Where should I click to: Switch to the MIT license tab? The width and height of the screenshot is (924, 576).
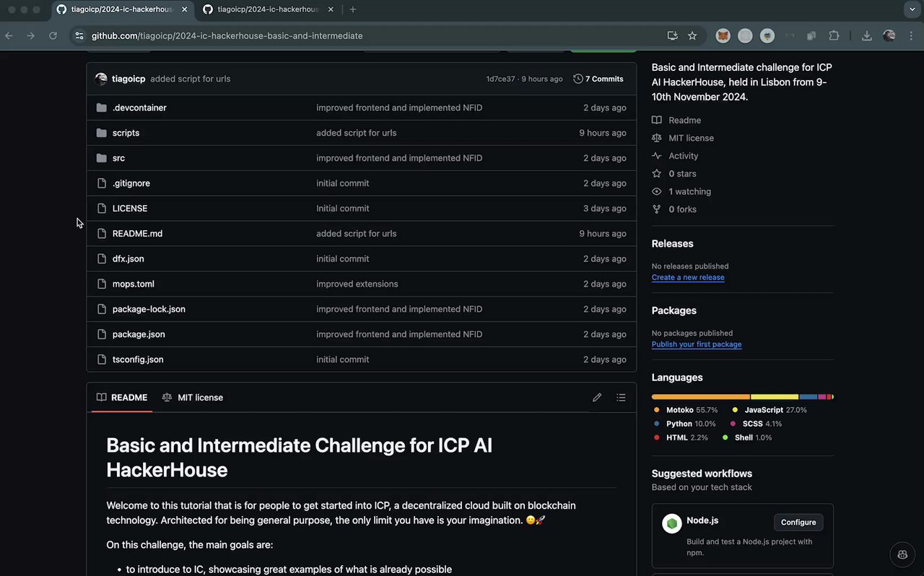click(193, 398)
